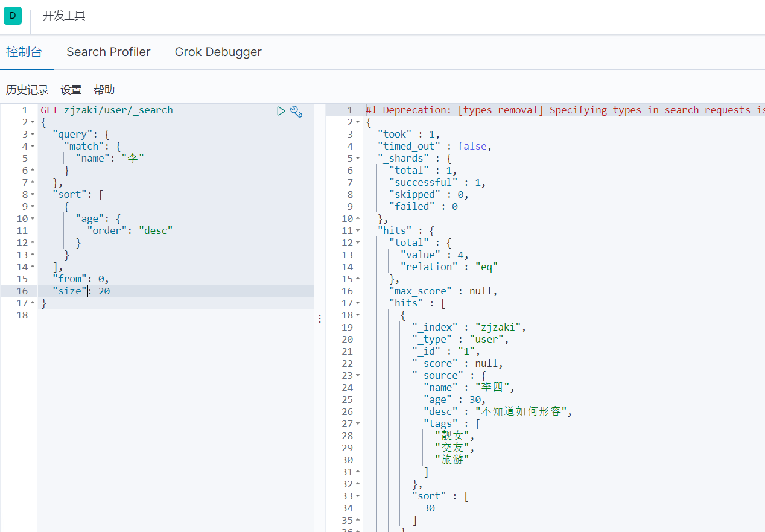The width and height of the screenshot is (765, 532).
Task: Click the "_score" : null line
Action: (x=458, y=364)
